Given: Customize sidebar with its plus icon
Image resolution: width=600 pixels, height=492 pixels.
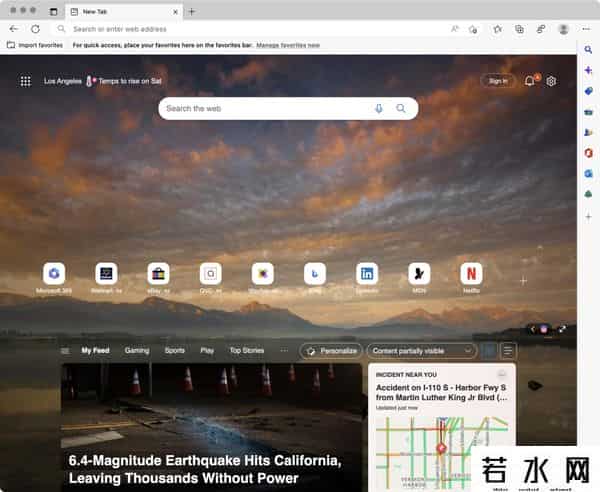Looking at the screenshot, I should [x=588, y=217].
